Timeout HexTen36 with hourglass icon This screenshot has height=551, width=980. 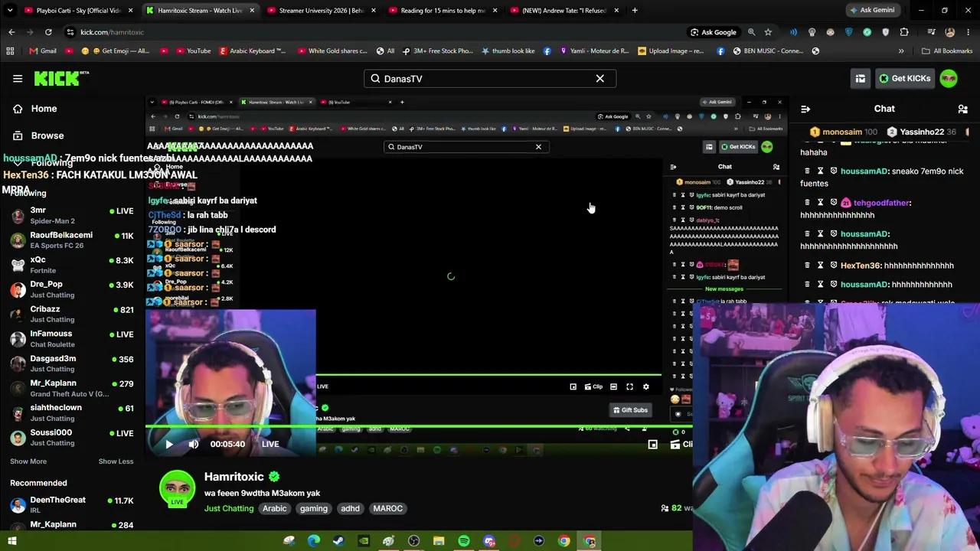point(820,266)
